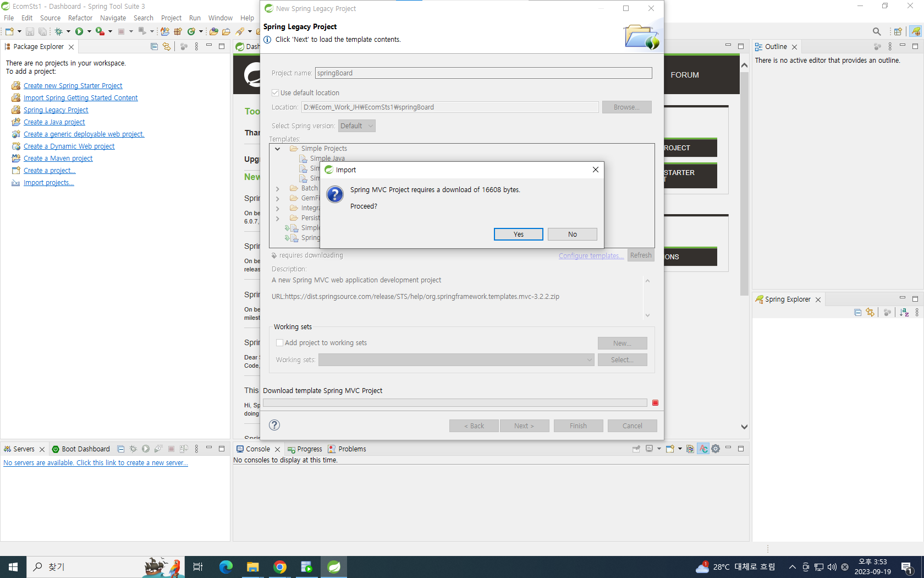Open the New wizard dropdown arrow
924x578 pixels.
pos(19,31)
